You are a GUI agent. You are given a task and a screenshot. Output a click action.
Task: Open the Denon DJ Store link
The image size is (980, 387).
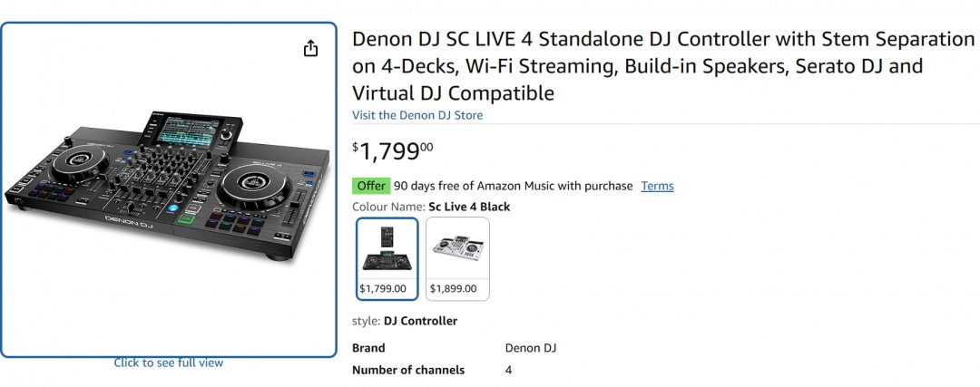[417, 115]
